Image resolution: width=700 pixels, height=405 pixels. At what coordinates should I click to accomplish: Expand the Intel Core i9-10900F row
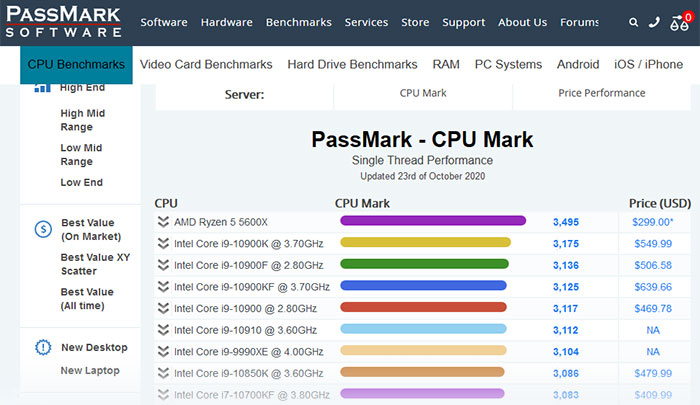click(x=163, y=265)
